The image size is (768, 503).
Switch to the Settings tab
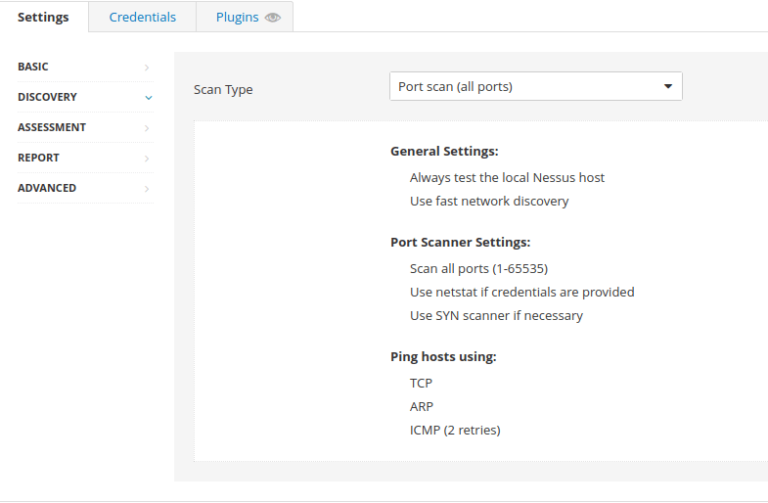coord(43,17)
